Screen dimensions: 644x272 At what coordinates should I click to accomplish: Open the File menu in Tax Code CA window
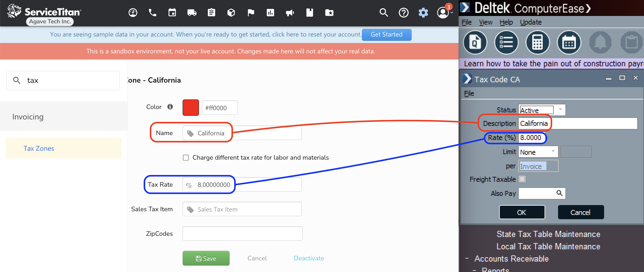point(469,93)
